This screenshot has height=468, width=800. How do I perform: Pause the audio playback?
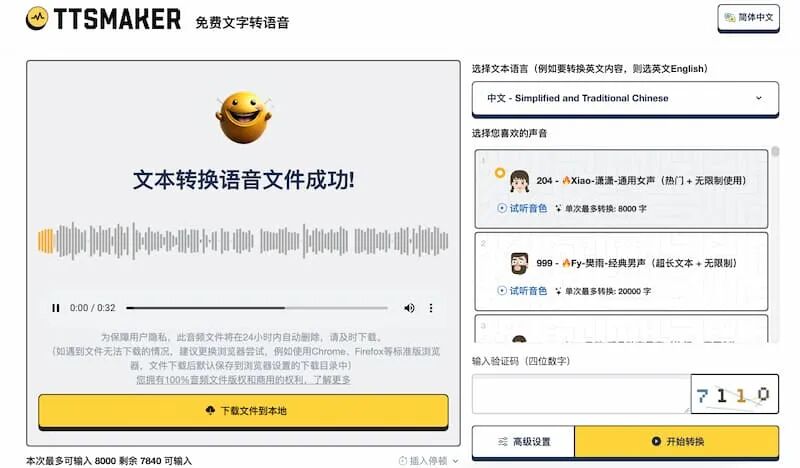(56, 308)
